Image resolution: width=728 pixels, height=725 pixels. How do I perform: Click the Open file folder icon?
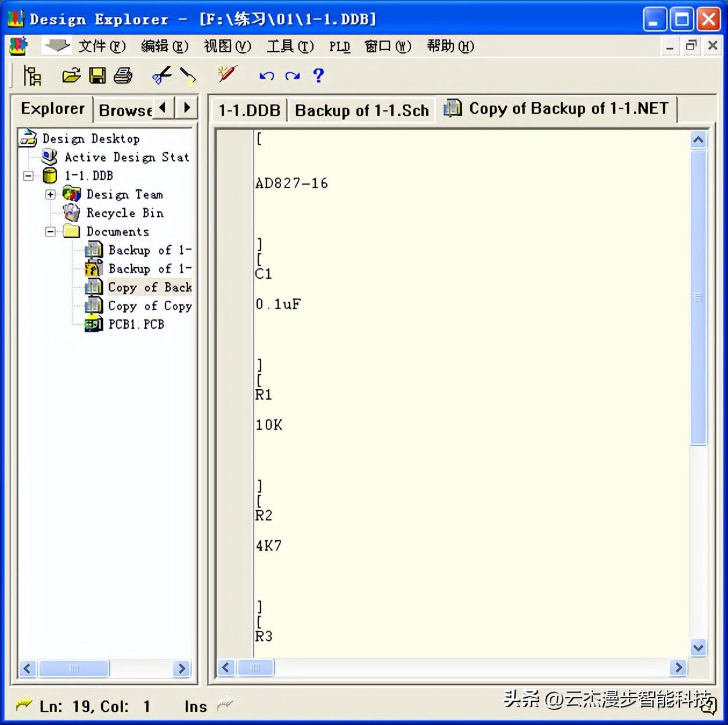click(71, 76)
